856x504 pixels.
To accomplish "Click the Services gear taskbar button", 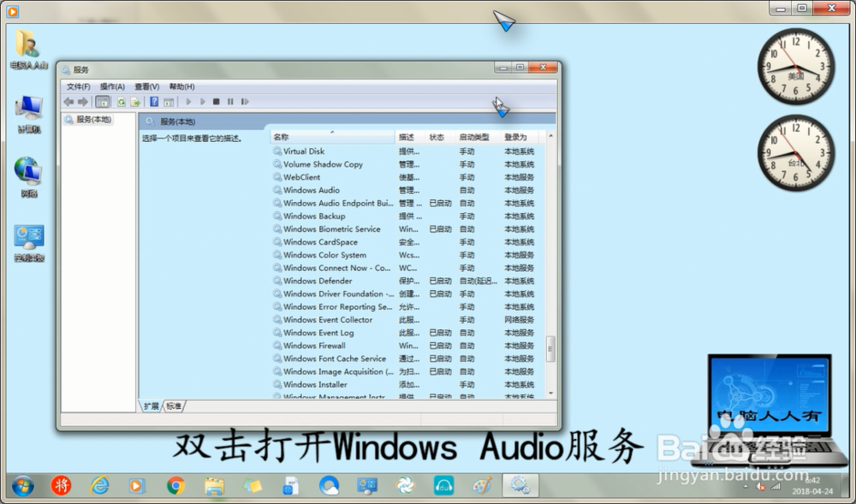I will coord(520,485).
